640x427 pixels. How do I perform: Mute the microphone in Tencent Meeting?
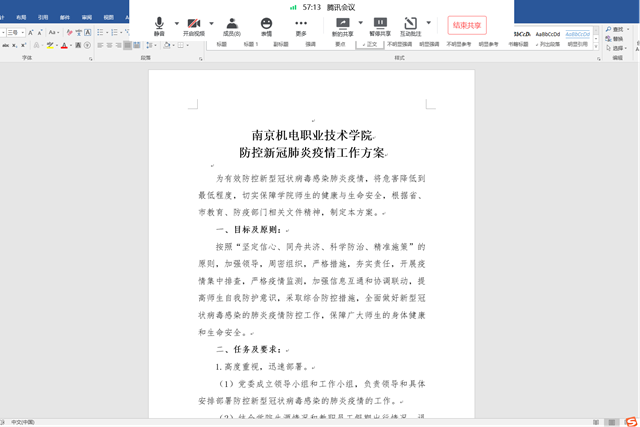(159, 26)
